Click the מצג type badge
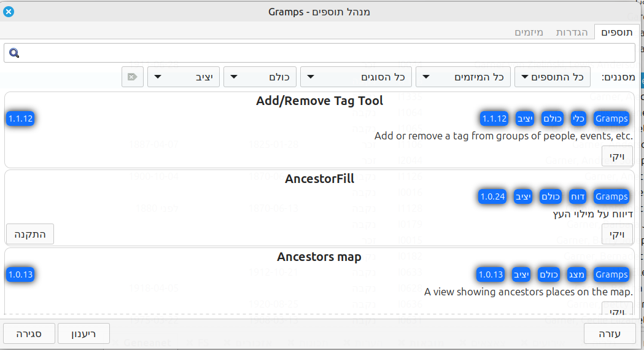 tap(576, 275)
